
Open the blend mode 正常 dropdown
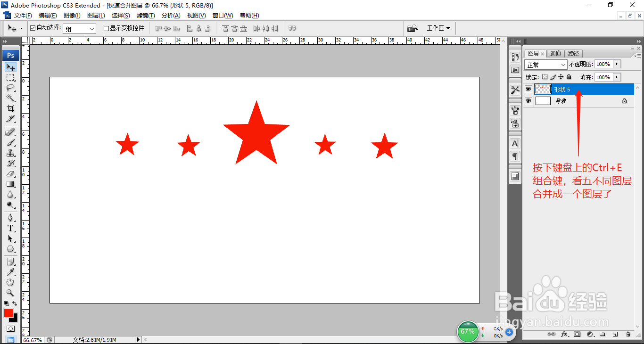tap(546, 65)
